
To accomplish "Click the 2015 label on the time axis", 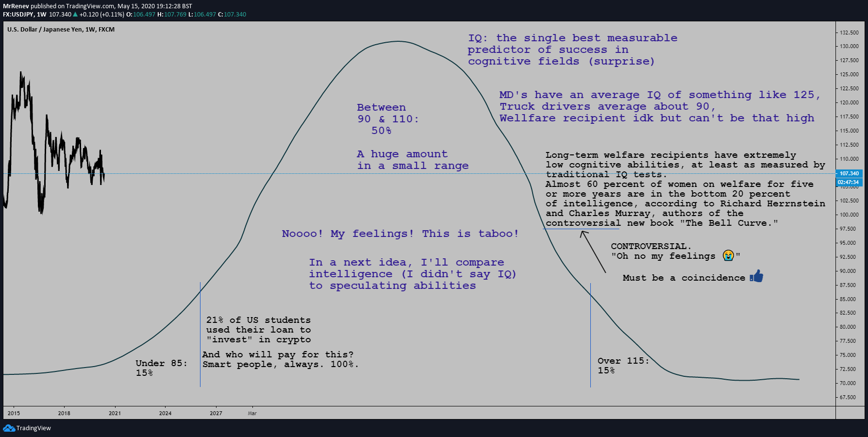I will coord(14,413).
